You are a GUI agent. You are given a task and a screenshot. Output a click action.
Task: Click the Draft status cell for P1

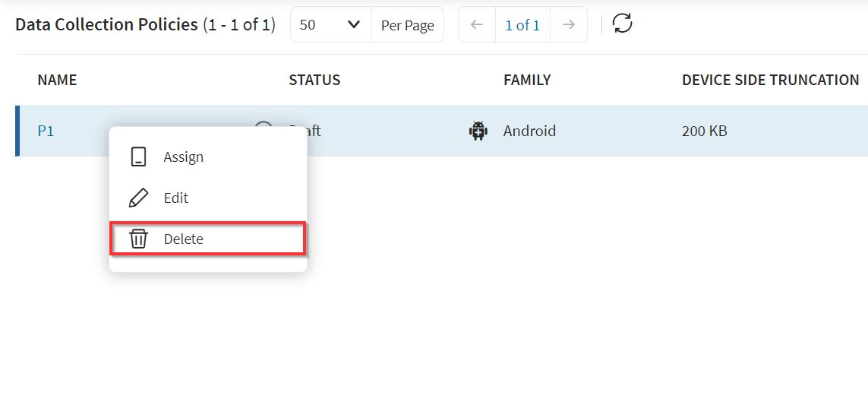[x=313, y=131]
